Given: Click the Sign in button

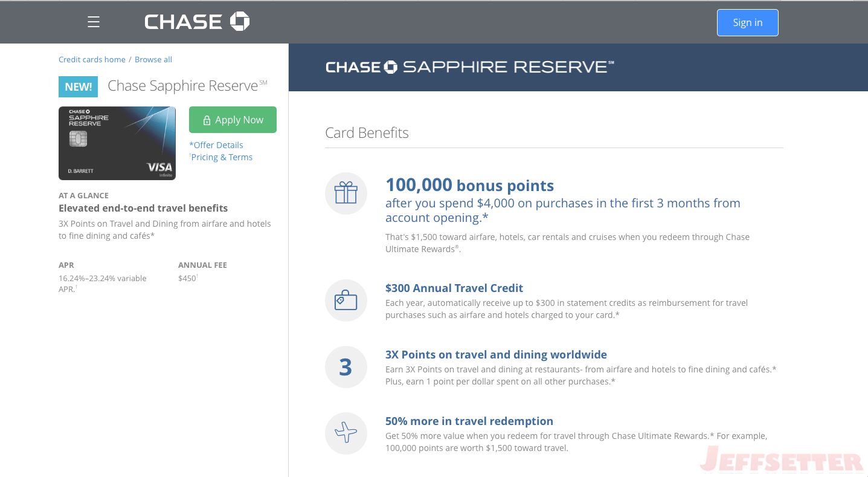Looking at the screenshot, I should 748,22.
